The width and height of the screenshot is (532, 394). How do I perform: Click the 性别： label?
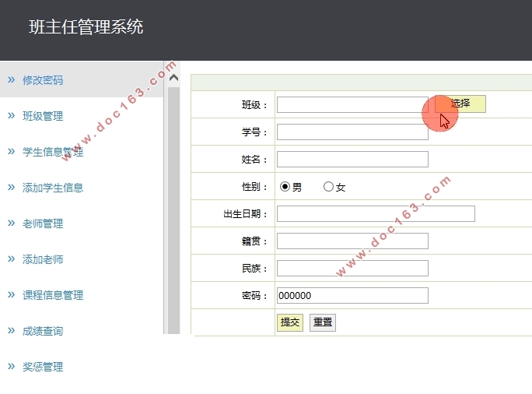(254, 187)
